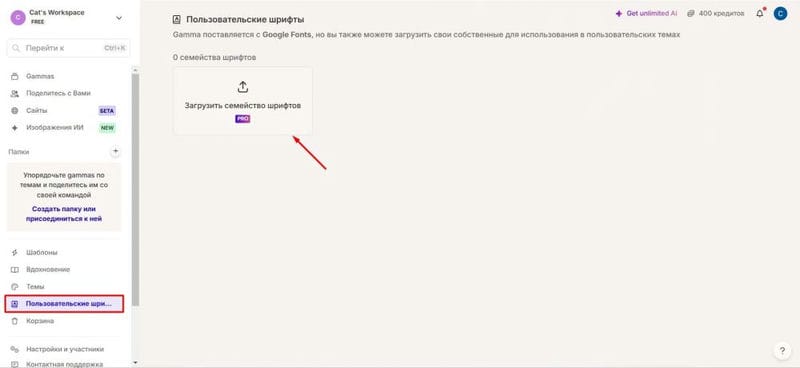Open the blue user avatar menu
The height and width of the screenshot is (368, 800).
[x=780, y=14]
